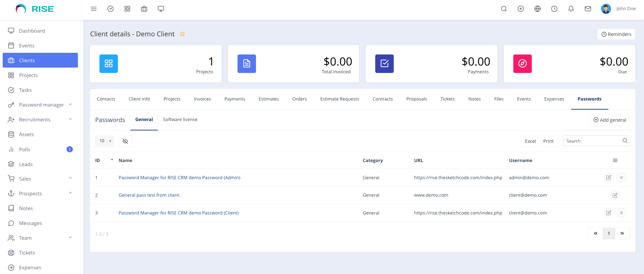Screen dimensions: 644x274
Task: Switch to the Invoices tab
Action: pyautogui.click(x=202, y=99)
